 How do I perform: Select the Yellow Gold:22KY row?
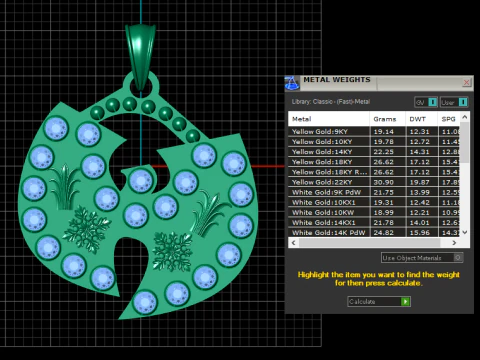[x=374, y=182]
